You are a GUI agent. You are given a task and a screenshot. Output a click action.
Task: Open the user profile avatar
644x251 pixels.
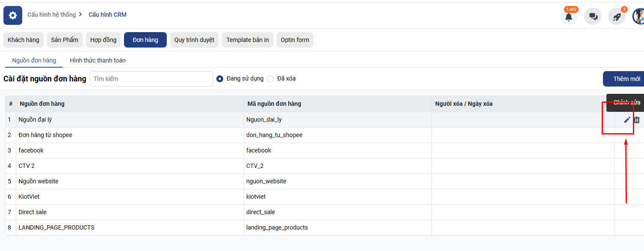639,17
